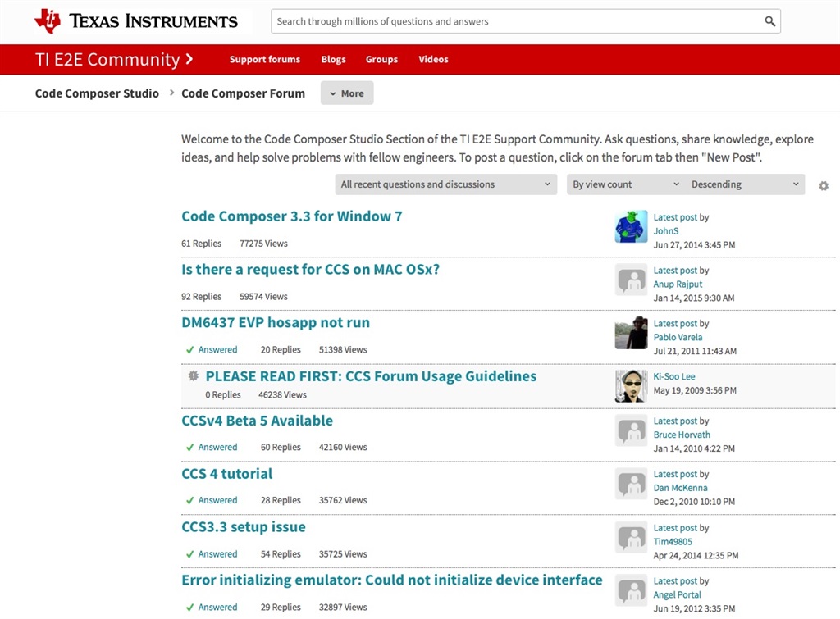Click Tim49805's default avatar
The image size is (840, 619).
tap(631, 537)
